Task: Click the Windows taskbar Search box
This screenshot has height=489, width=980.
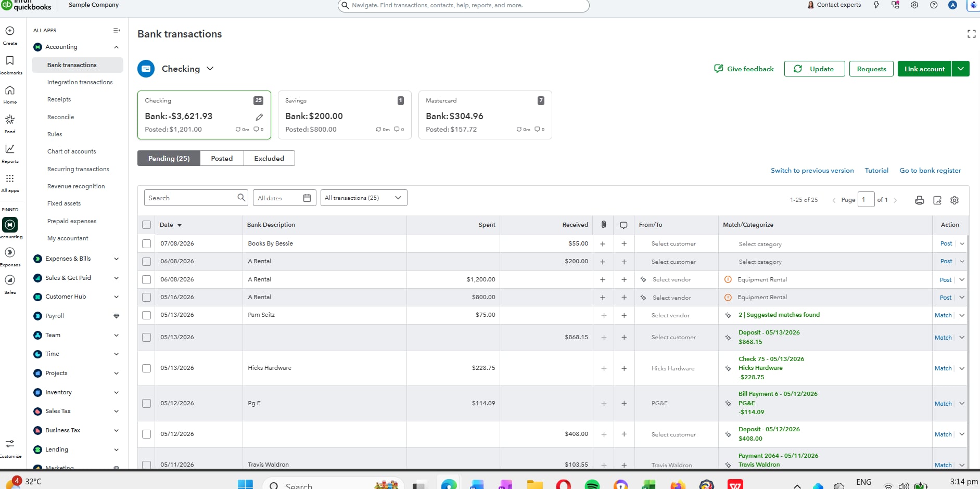Action: coord(333,484)
